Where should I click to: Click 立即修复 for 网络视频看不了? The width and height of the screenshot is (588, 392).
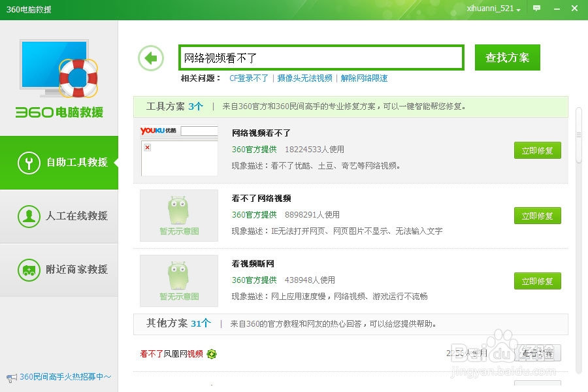(x=537, y=150)
